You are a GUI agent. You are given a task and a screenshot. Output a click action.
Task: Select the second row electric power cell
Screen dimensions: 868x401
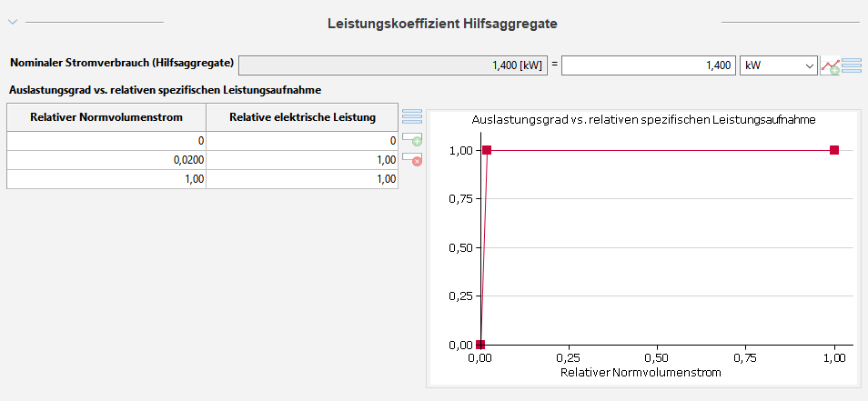302,160
